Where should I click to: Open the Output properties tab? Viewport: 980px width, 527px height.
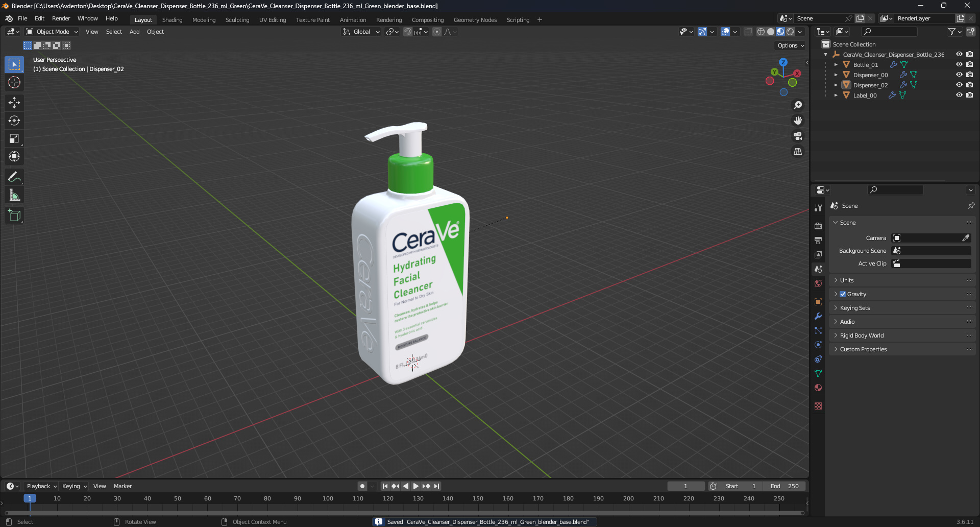tap(818, 240)
